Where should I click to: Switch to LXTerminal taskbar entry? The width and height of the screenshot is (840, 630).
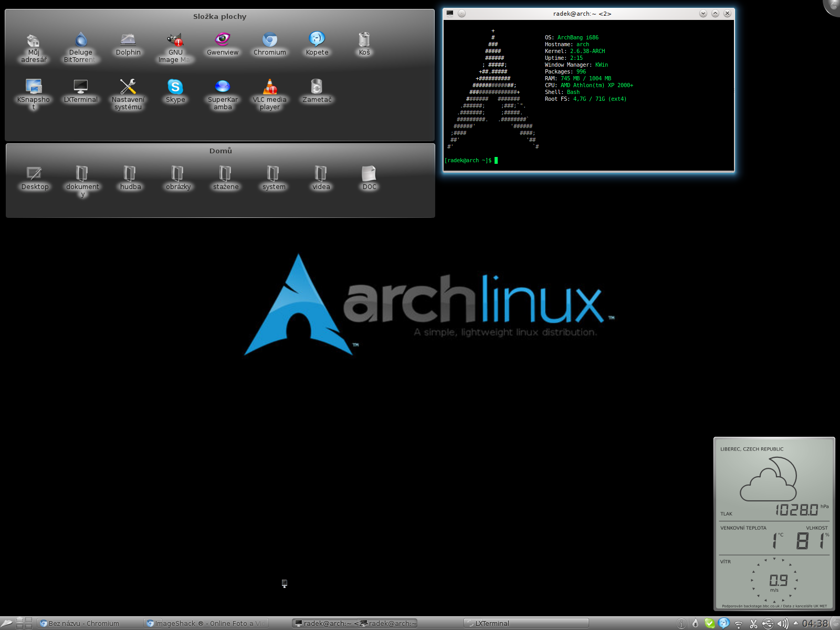[x=526, y=623]
